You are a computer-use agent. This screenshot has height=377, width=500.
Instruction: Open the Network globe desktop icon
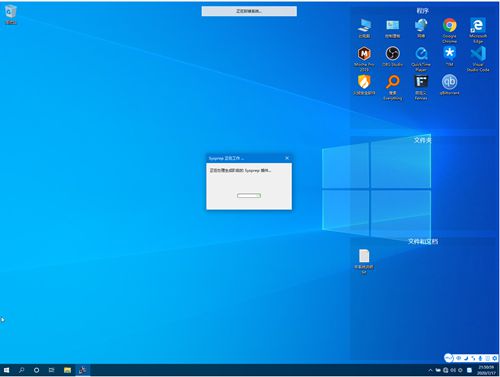click(x=421, y=28)
